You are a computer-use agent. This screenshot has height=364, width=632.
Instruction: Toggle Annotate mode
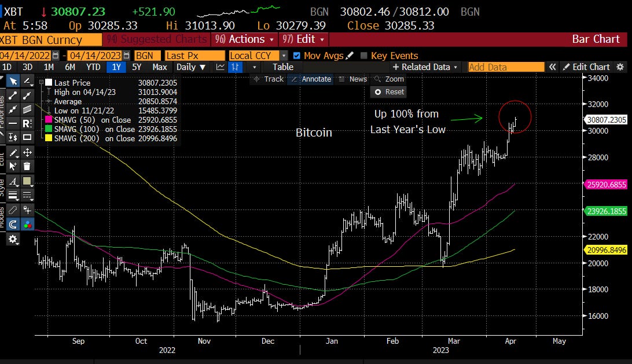(311, 79)
